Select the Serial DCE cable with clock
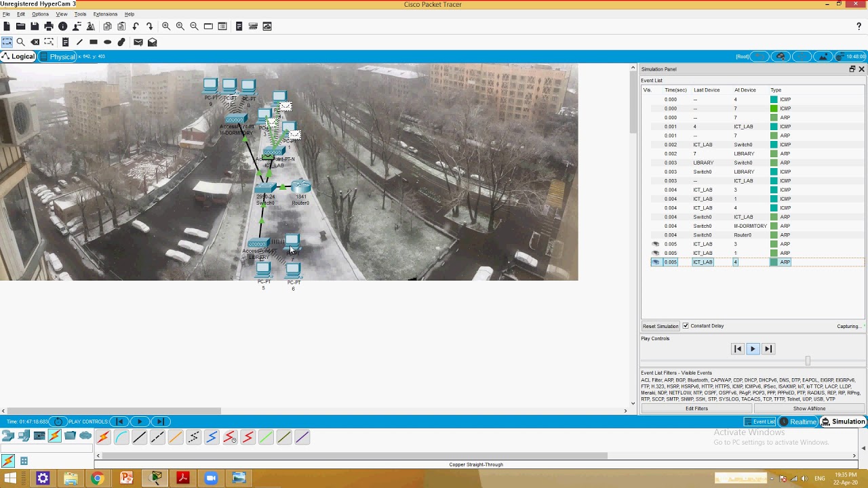 pyautogui.click(x=230, y=438)
